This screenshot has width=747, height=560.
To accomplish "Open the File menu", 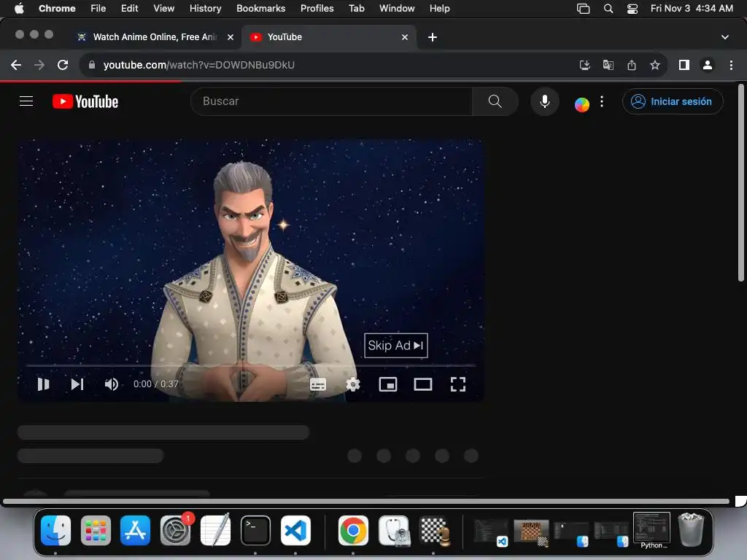I will coord(98,8).
